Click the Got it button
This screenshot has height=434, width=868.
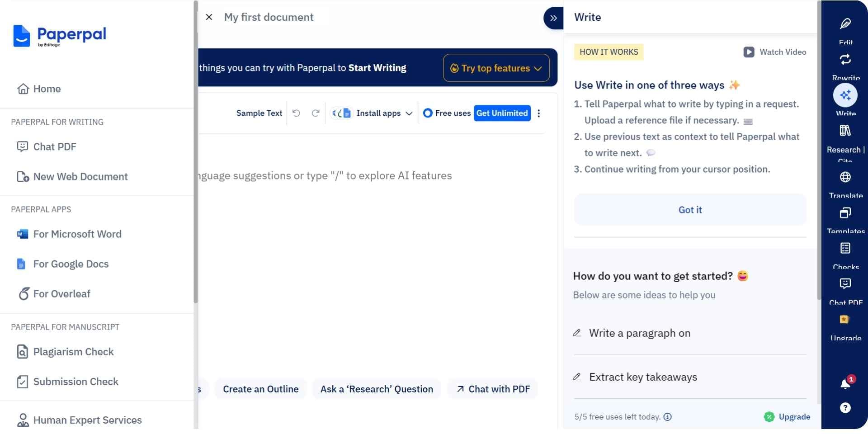pyautogui.click(x=690, y=210)
